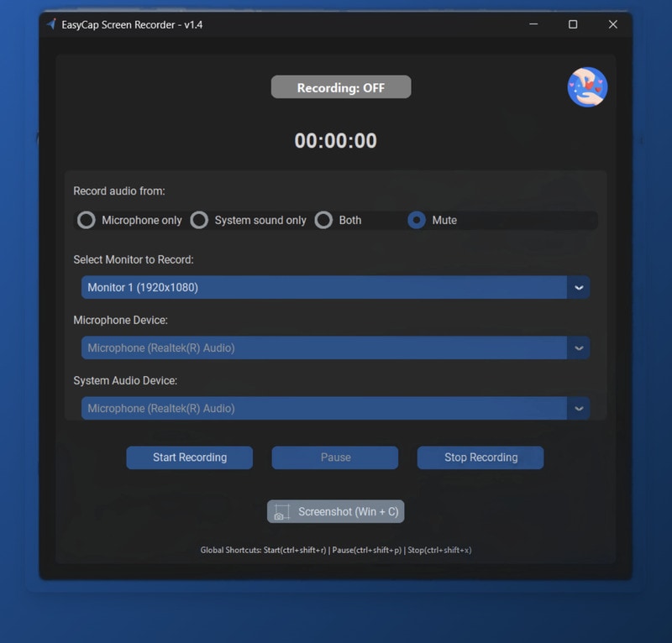Select the Microphone only audio option

pyautogui.click(x=86, y=220)
